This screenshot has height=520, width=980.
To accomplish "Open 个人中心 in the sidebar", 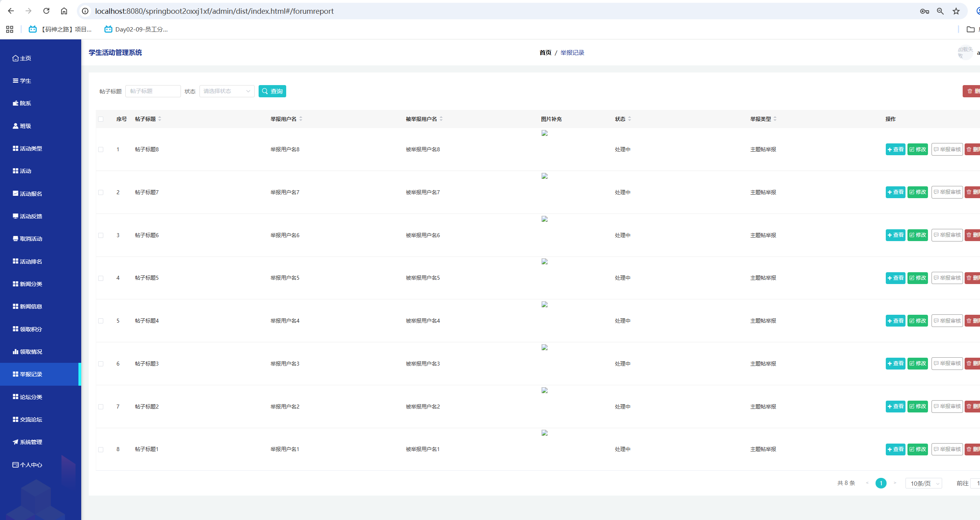I will (x=31, y=465).
